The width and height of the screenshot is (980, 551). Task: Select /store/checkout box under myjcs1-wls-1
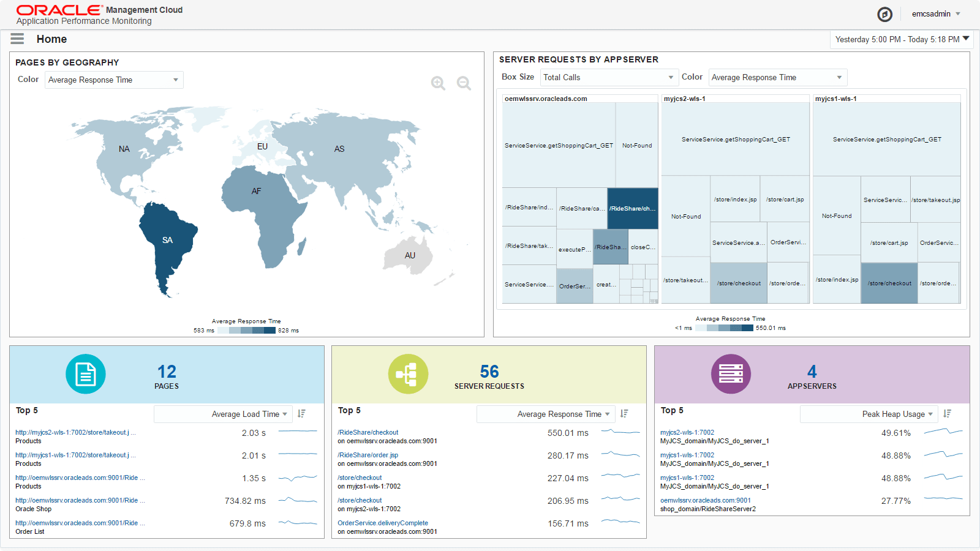click(x=889, y=283)
